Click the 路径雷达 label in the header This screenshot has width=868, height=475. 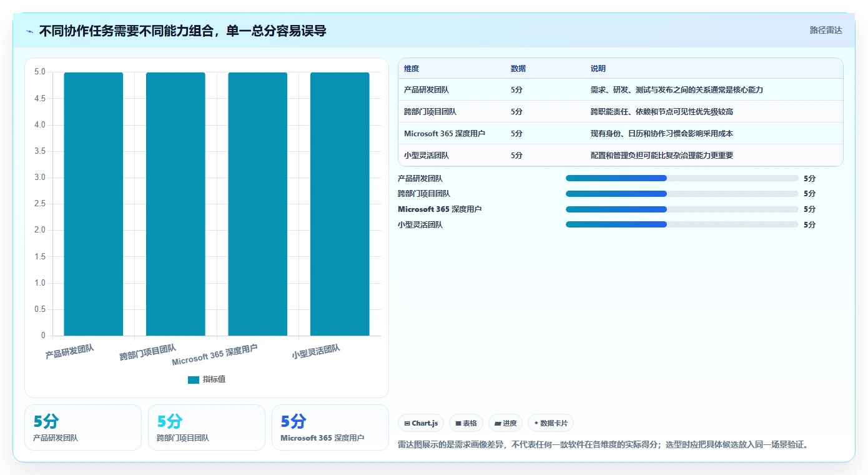pyautogui.click(x=826, y=30)
